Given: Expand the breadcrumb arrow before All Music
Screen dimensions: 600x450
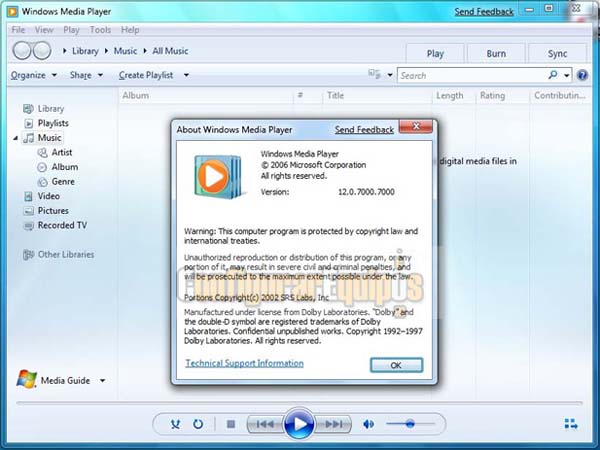Looking at the screenshot, I should point(145,51).
